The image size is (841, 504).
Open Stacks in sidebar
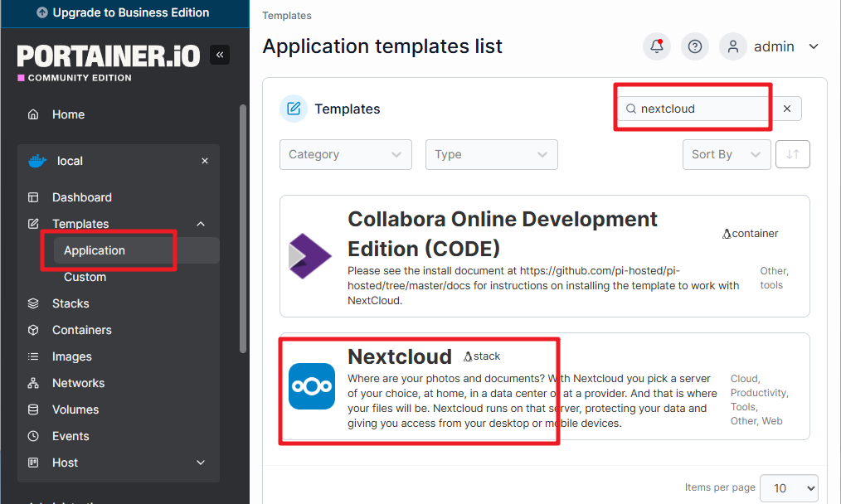pos(70,303)
